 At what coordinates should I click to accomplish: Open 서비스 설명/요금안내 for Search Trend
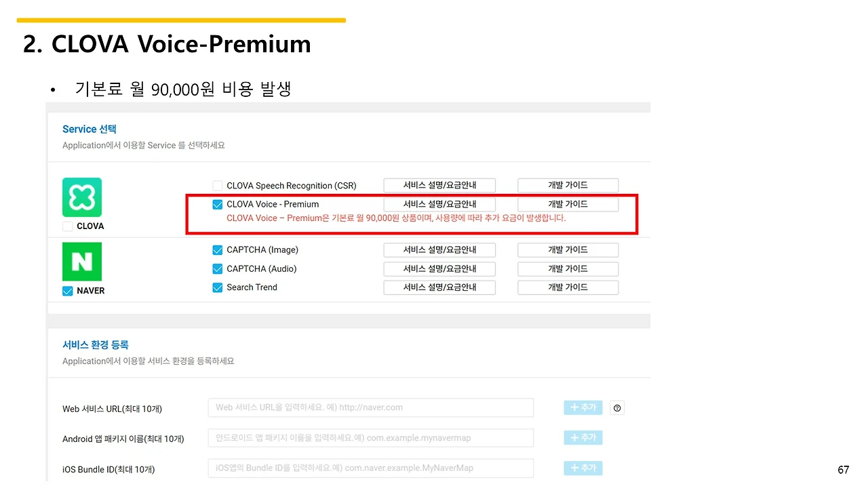[x=439, y=287]
